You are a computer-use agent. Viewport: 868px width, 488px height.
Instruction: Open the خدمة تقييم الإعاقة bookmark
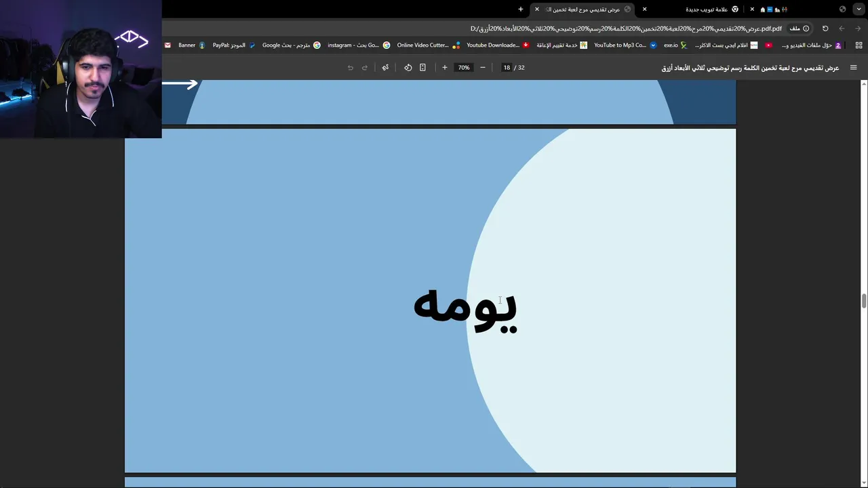click(561, 45)
